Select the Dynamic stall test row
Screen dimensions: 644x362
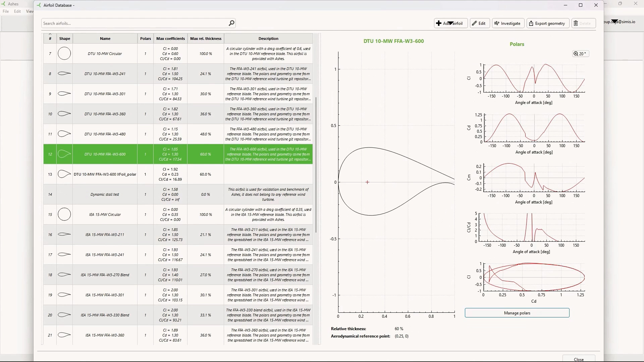tap(178, 194)
